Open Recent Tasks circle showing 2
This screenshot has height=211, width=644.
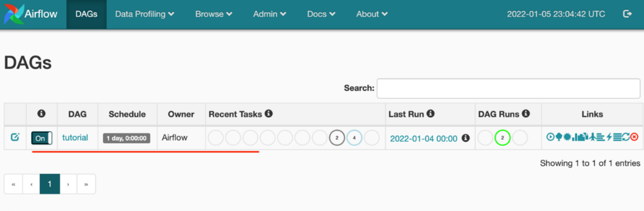[x=337, y=138]
